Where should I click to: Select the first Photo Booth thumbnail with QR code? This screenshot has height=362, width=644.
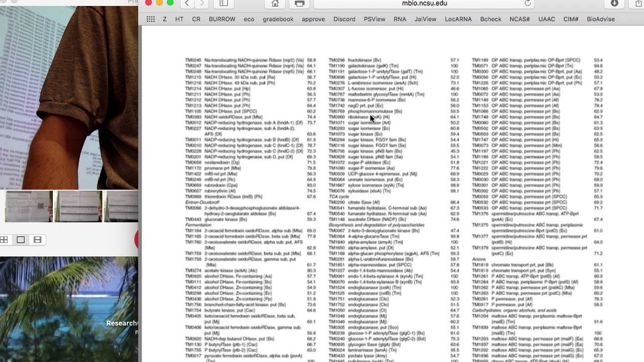(x=29, y=206)
